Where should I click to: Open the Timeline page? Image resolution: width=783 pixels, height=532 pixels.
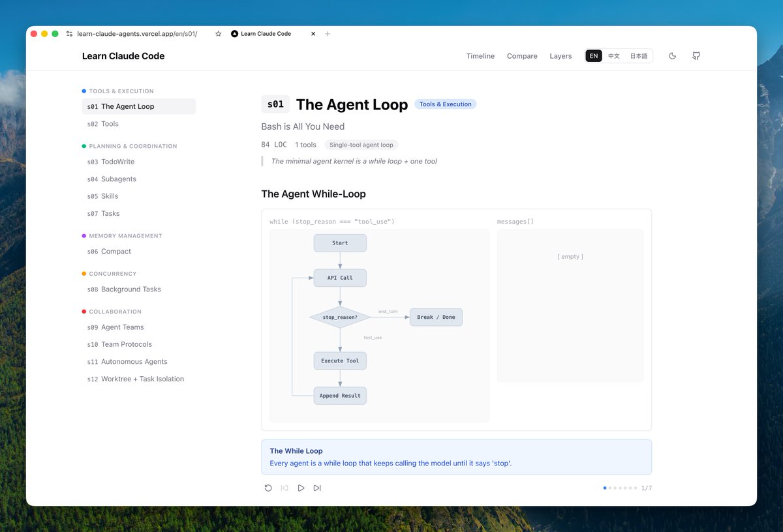pos(480,56)
